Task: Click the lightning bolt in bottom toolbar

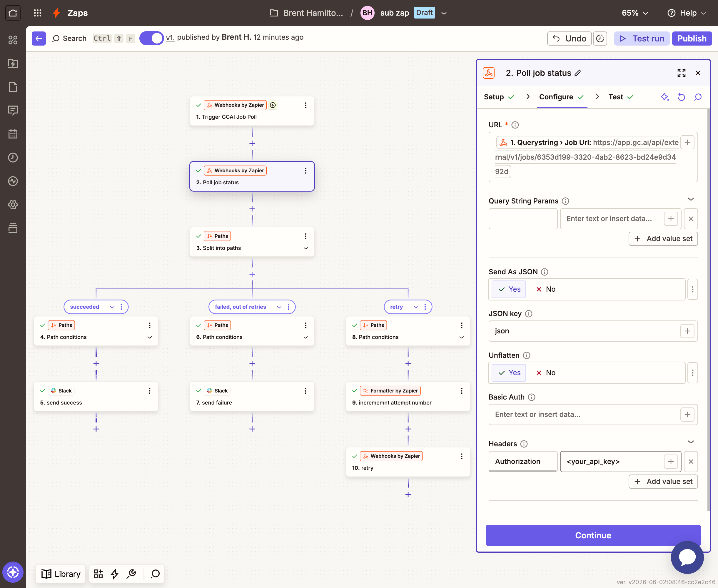Action: click(115, 573)
